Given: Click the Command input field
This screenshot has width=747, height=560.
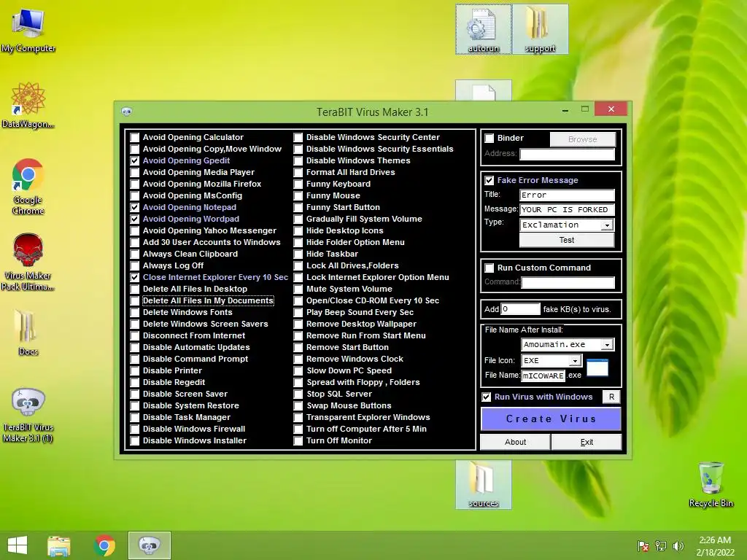Looking at the screenshot, I should [x=568, y=283].
